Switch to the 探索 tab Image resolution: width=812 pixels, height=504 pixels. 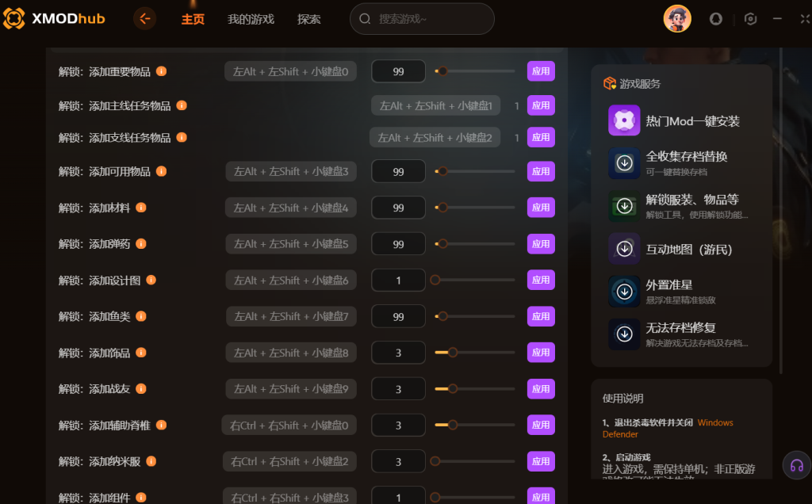point(308,19)
